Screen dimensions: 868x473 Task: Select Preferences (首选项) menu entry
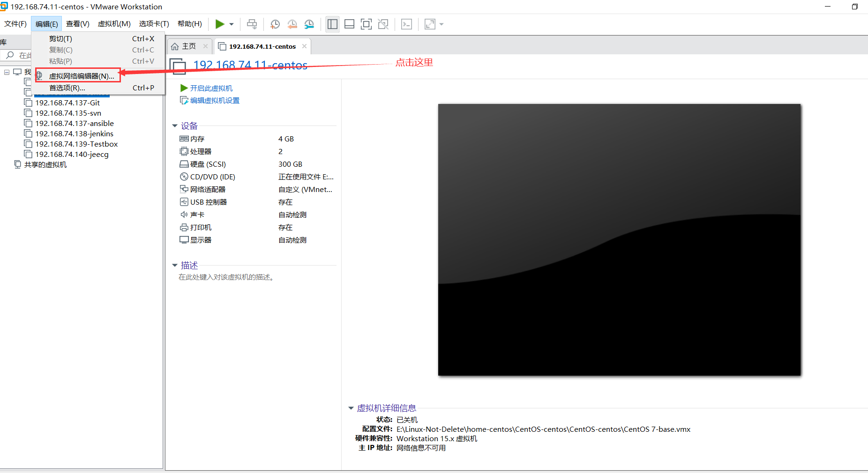98,88
